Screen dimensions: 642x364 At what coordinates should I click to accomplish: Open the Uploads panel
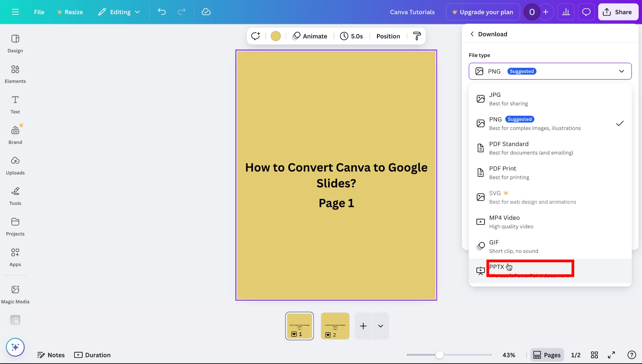coord(15,165)
